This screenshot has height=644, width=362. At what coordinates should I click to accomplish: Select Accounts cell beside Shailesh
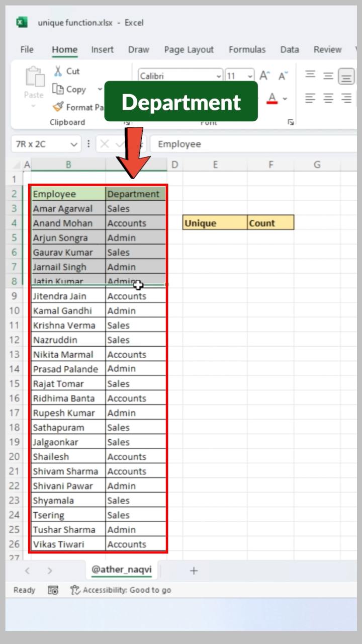pyautogui.click(x=136, y=456)
